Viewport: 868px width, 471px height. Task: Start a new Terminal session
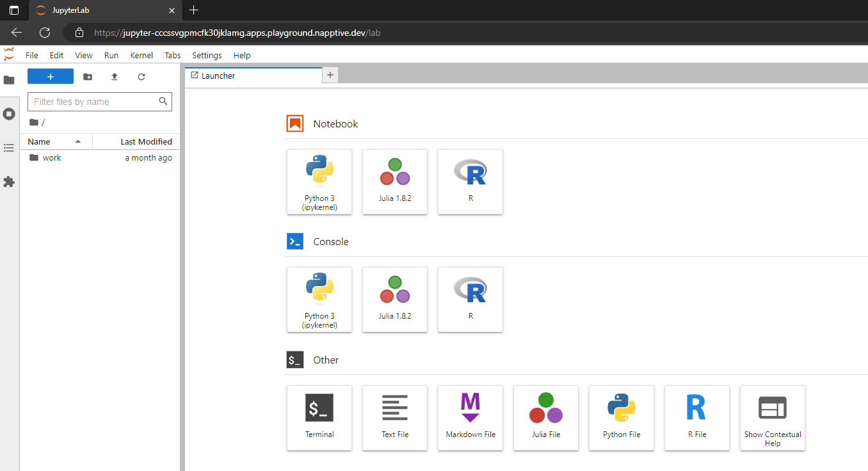[319, 418]
